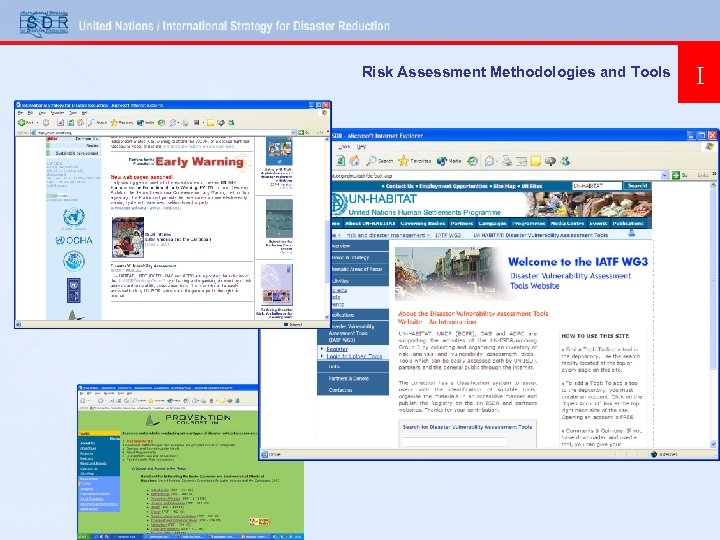The image size is (720, 540).
Task: Click Go button in UN-HABITAT window
Action: click(679, 175)
